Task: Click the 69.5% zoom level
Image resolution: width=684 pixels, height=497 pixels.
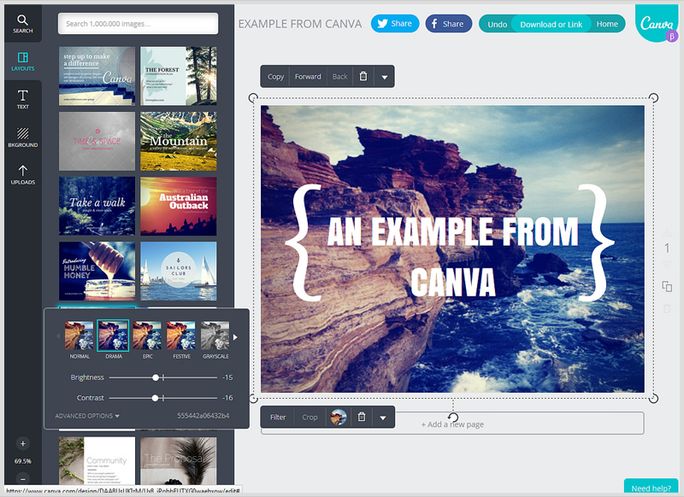Action: click(23, 461)
